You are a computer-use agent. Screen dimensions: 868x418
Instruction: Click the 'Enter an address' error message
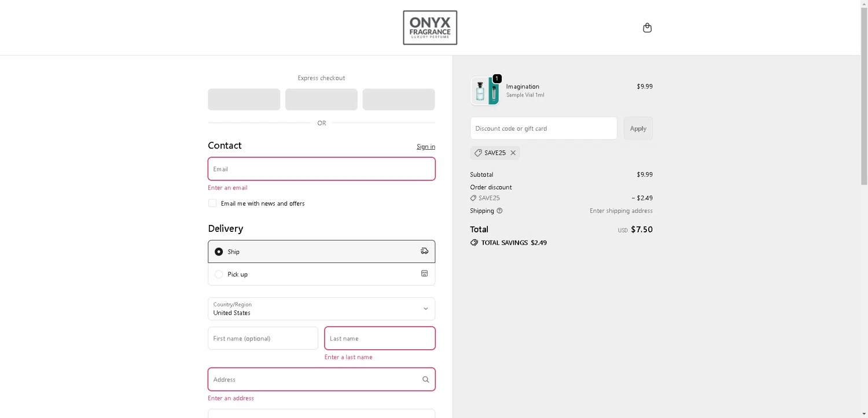[231, 398]
